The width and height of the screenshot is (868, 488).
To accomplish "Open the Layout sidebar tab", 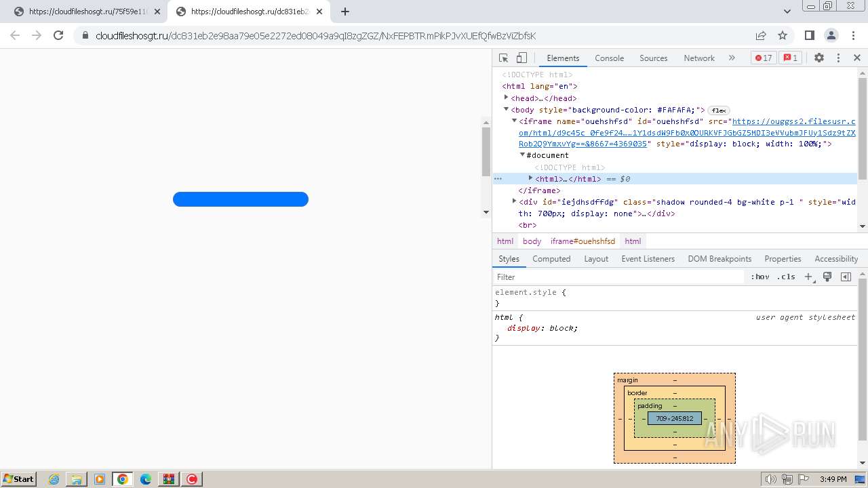I will click(596, 259).
